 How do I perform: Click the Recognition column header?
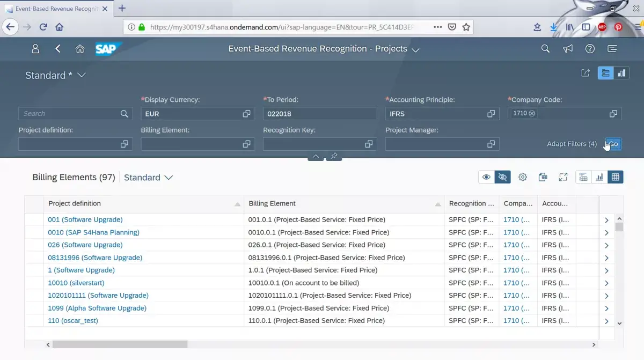coord(472,204)
